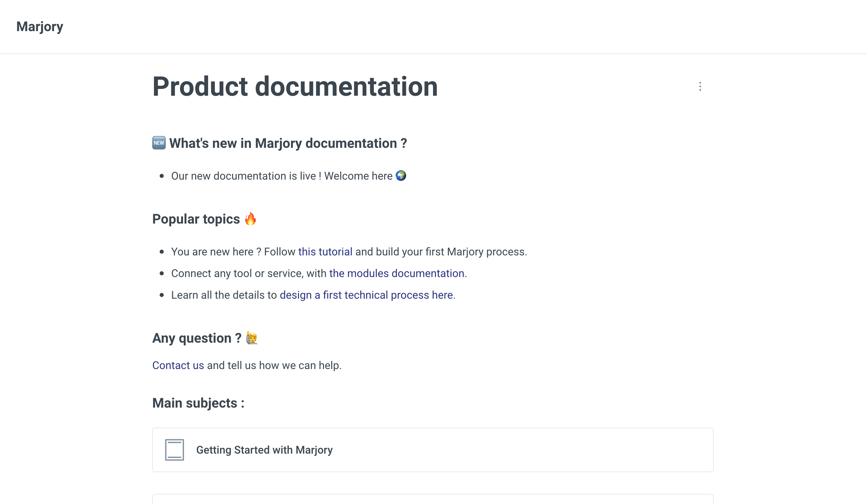Click the page icon in Getting Started card
866x504 pixels.
pyautogui.click(x=174, y=450)
